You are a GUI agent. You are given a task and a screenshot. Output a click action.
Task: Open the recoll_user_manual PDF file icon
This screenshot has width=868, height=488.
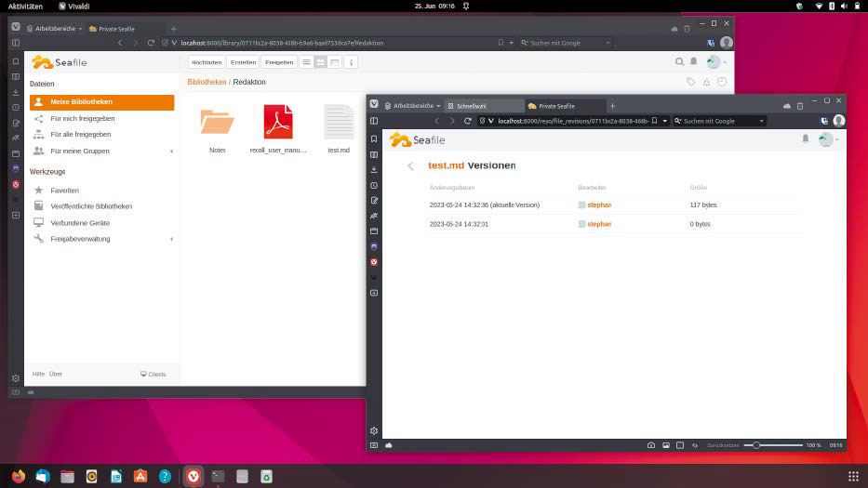(x=278, y=122)
